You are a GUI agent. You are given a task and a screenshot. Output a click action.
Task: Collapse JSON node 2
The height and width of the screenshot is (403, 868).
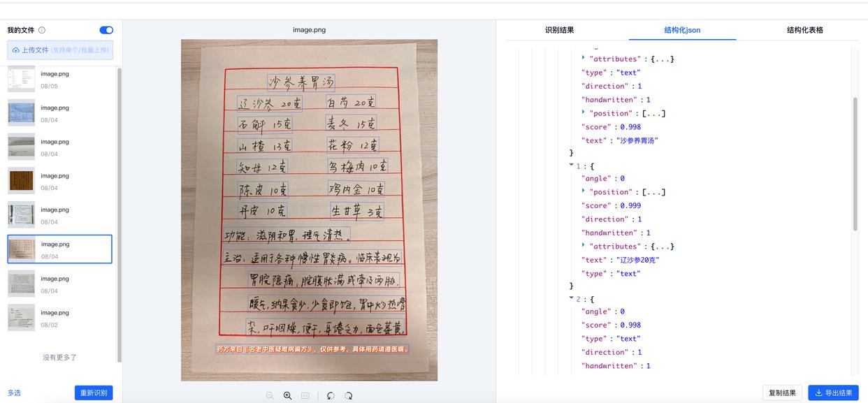(x=572, y=298)
